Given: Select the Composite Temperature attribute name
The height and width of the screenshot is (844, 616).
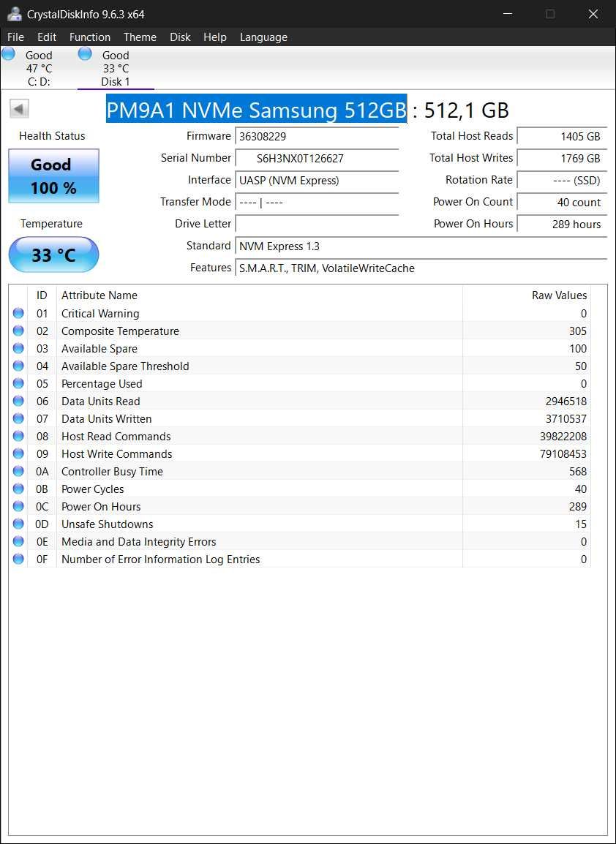Looking at the screenshot, I should (x=120, y=331).
